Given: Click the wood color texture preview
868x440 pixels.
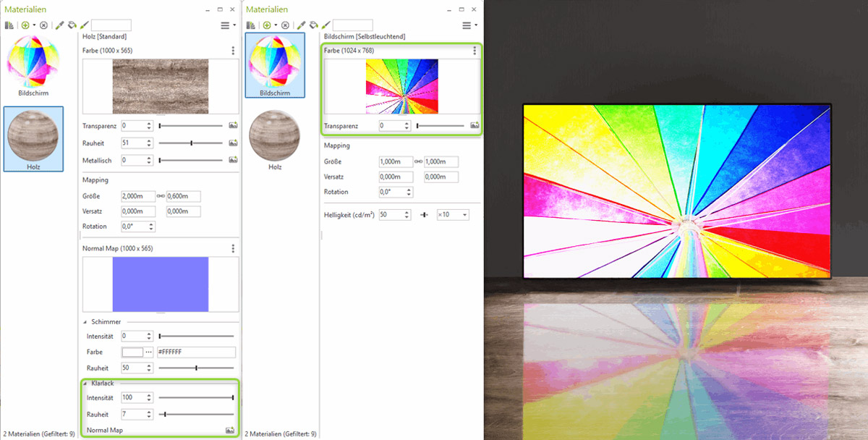Looking at the screenshot, I should pos(161,86).
